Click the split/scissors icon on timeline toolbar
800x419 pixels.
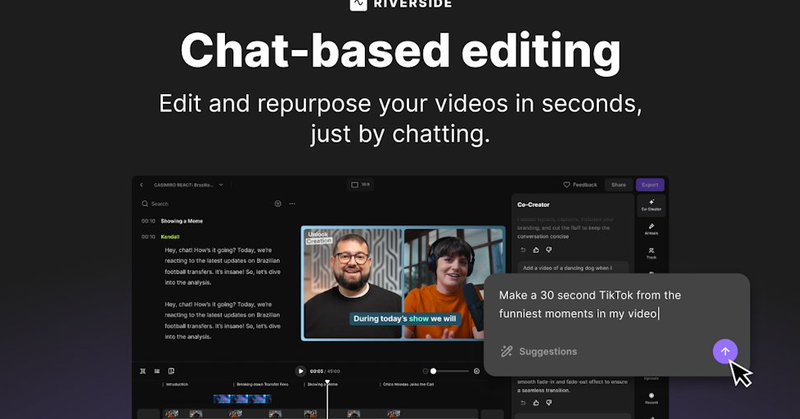pos(143,371)
